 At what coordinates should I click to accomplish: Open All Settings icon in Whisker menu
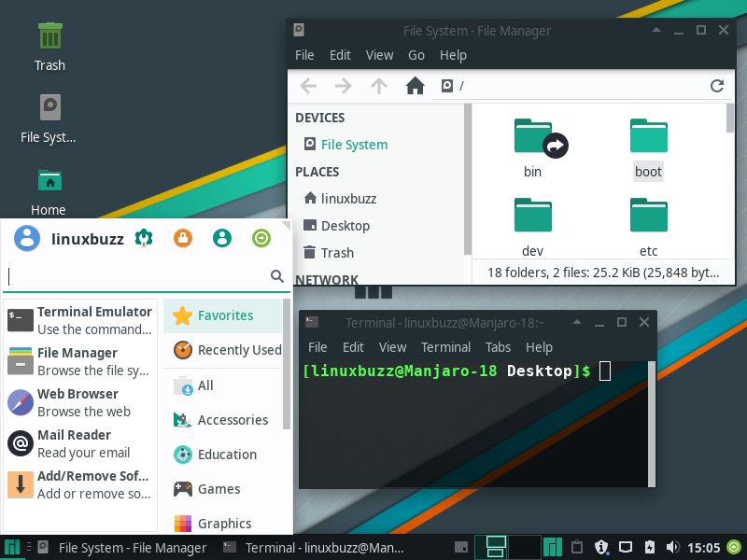(x=144, y=238)
